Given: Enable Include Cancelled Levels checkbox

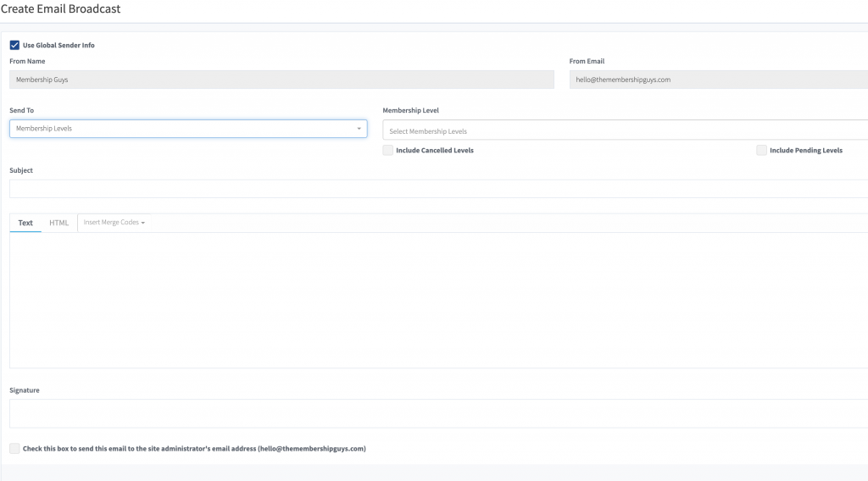Looking at the screenshot, I should 387,151.
